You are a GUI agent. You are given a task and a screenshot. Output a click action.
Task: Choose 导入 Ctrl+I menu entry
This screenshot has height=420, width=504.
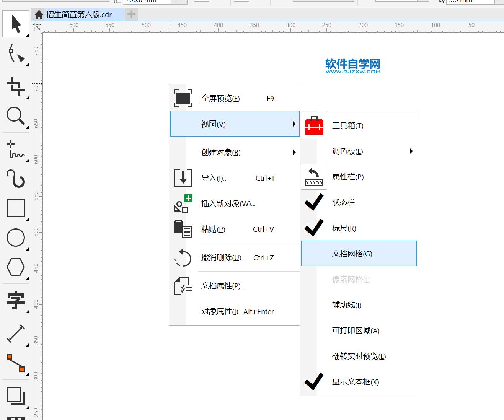[235, 178]
